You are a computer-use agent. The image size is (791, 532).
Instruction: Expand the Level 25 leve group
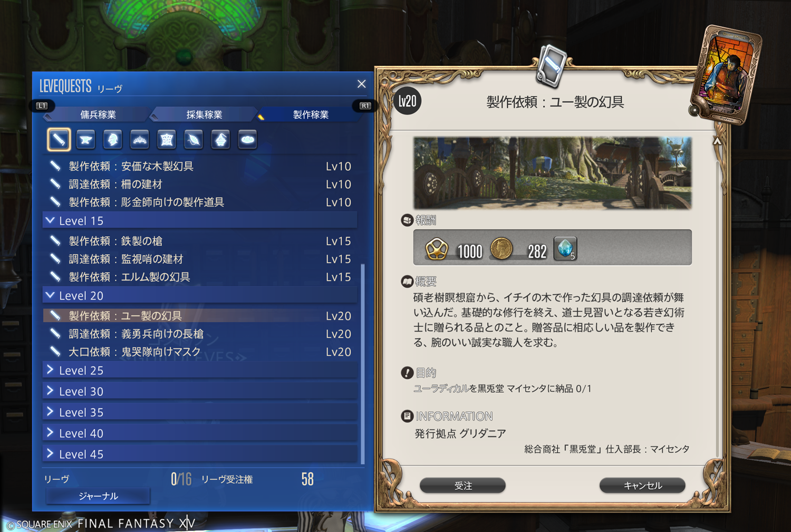200,370
